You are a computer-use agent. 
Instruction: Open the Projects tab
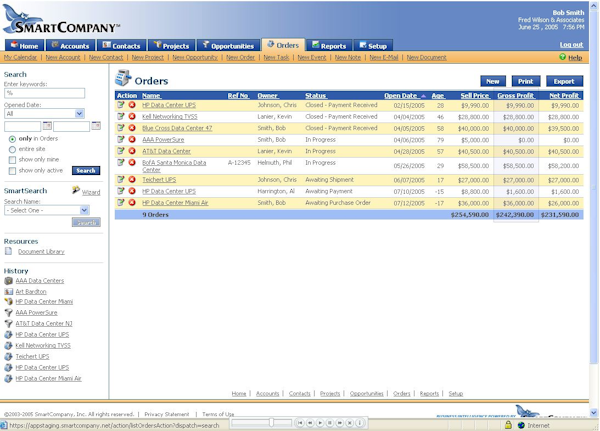(171, 46)
